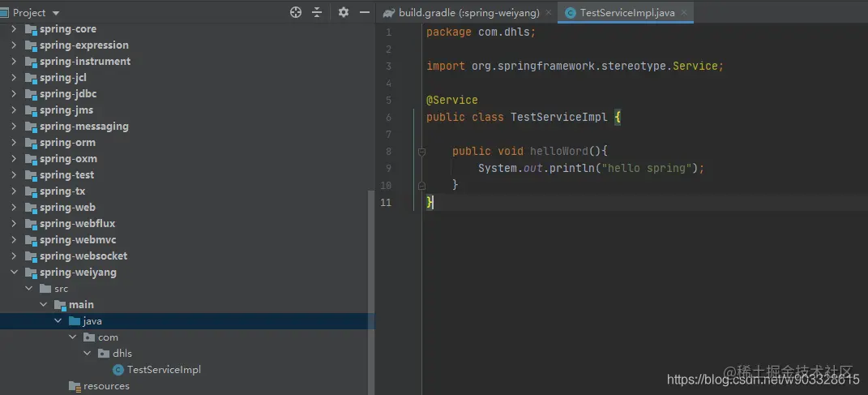Expand the spring-expression module
Image resolution: width=868 pixels, height=395 pixels.
click(15, 45)
